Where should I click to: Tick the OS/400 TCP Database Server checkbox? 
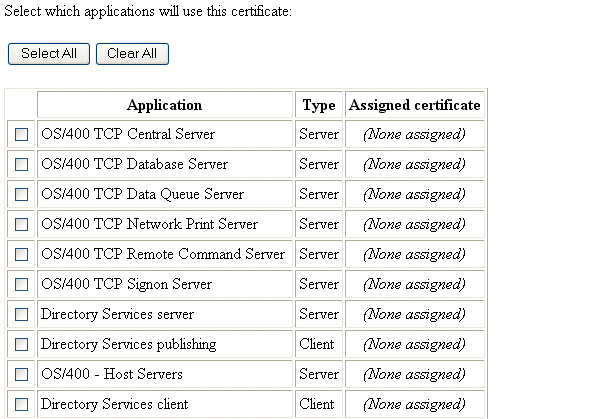pos(21,164)
